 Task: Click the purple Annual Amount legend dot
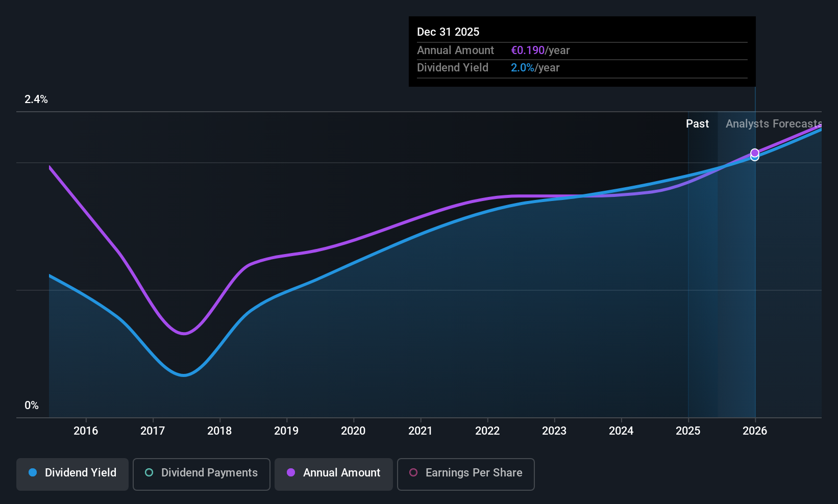pyautogui.click(x=291, y=473)
